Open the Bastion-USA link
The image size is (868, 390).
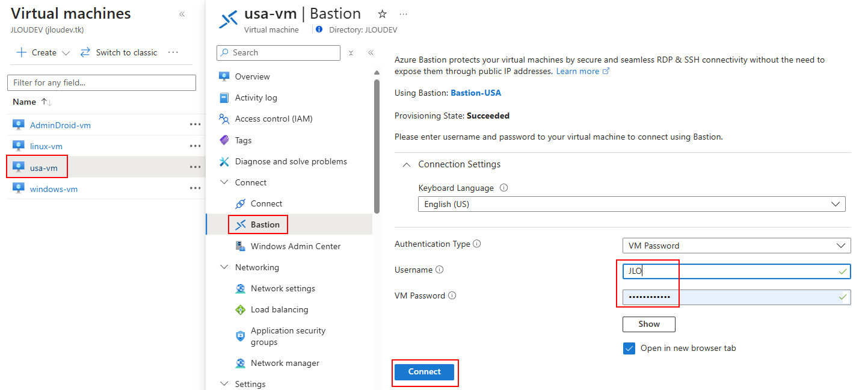[x=475, y=93]
